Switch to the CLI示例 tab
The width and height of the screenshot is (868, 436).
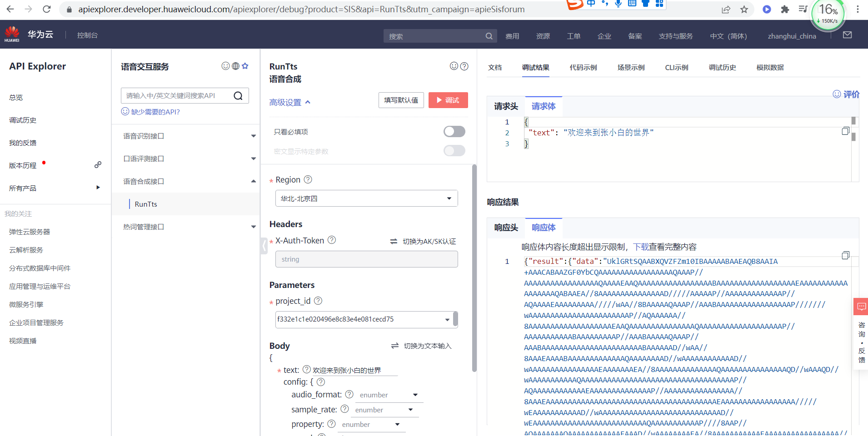677,68
